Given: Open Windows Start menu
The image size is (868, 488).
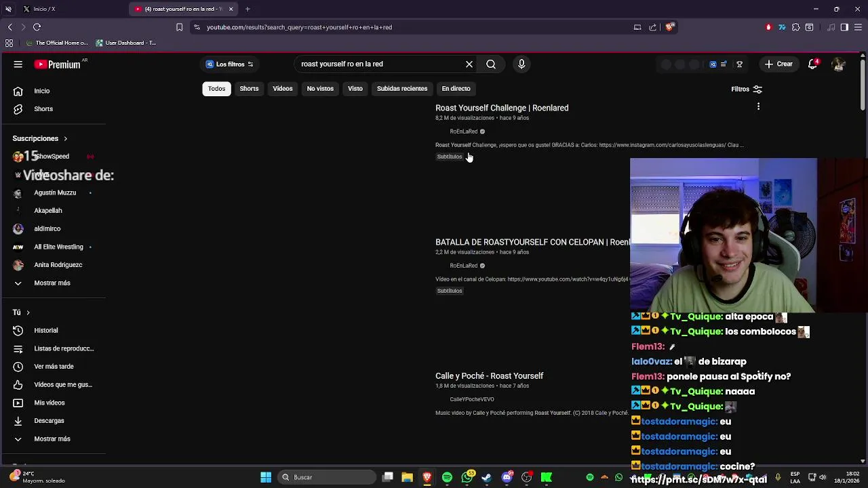Looking at the screenshot, I should 266,477.
